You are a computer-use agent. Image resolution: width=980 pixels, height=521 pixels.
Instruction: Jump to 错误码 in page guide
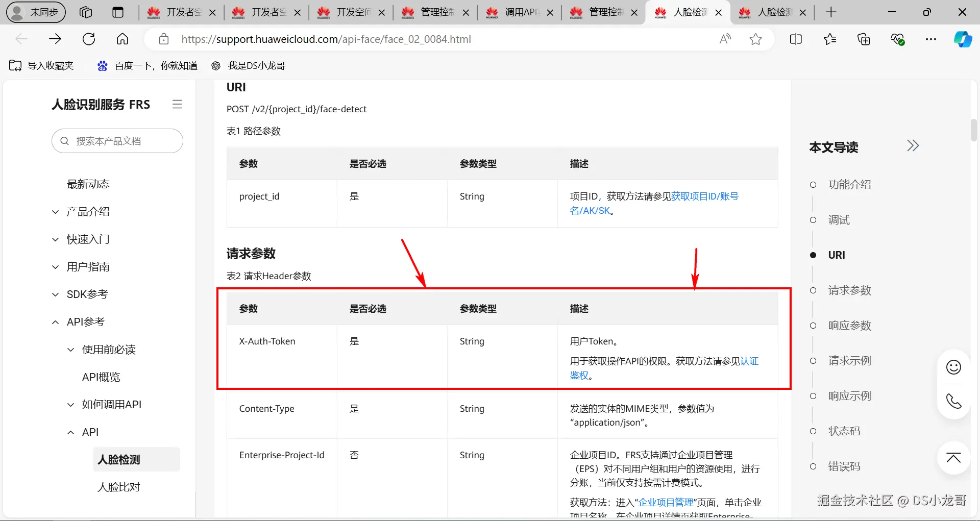point(844,466)
